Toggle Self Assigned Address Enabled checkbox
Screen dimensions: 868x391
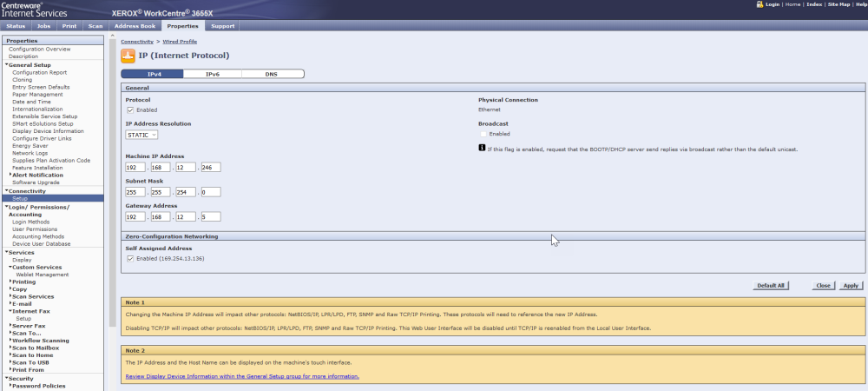coord(130,259)
